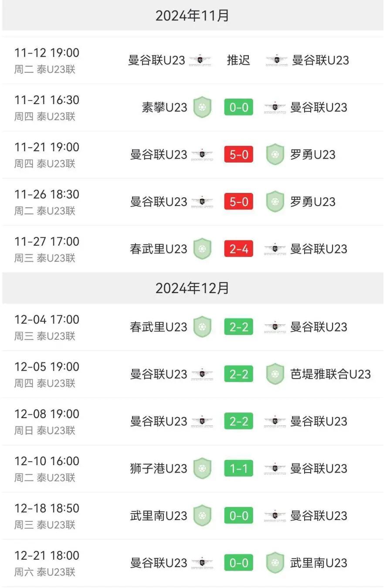Click the 0-0 score in 素攀U23 match
390x588 pixels.
click(238, 107)
